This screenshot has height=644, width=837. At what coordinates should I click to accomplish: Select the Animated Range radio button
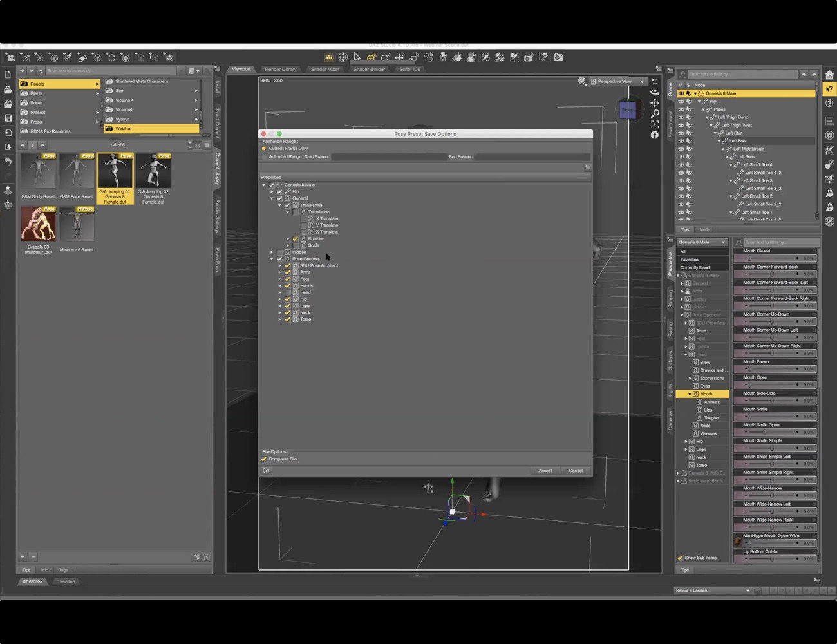(264, 157)
